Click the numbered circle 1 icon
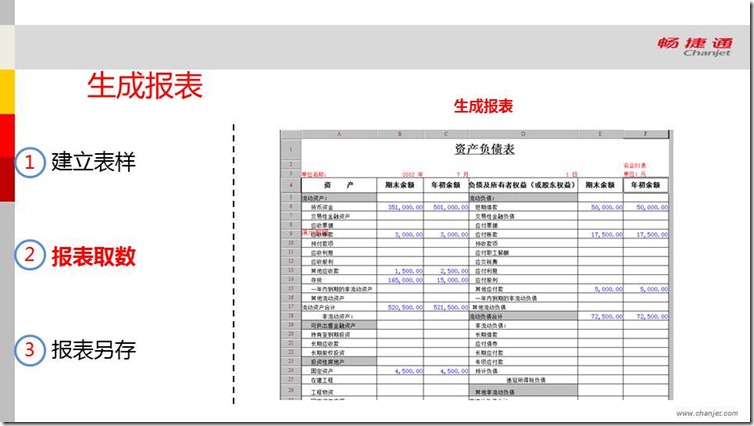Viewport: 754px width, 426px height. [x=30, y=163]
